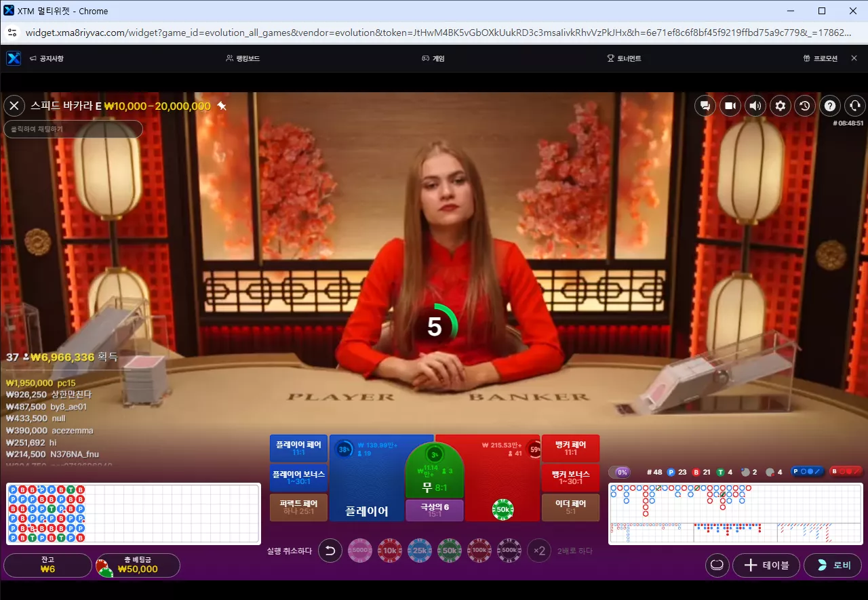
Task: Double the bet with the ×2 button
Action: [539, 551]
